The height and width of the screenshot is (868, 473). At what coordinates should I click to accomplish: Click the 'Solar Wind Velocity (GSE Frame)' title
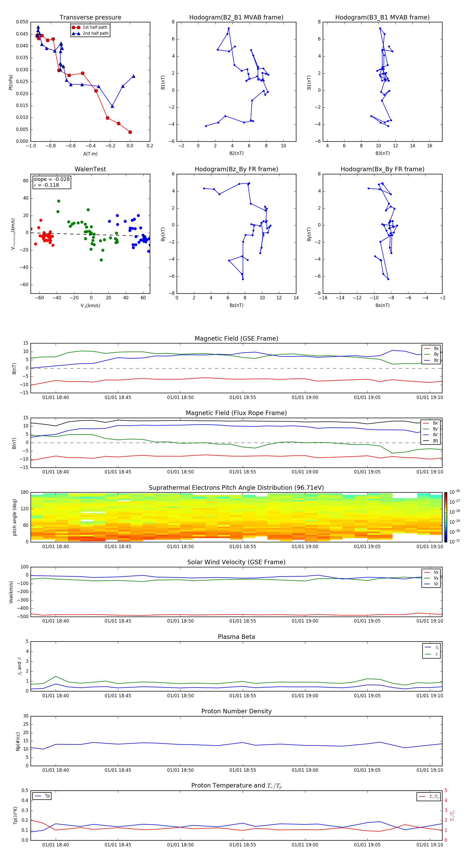click(236, 562)
